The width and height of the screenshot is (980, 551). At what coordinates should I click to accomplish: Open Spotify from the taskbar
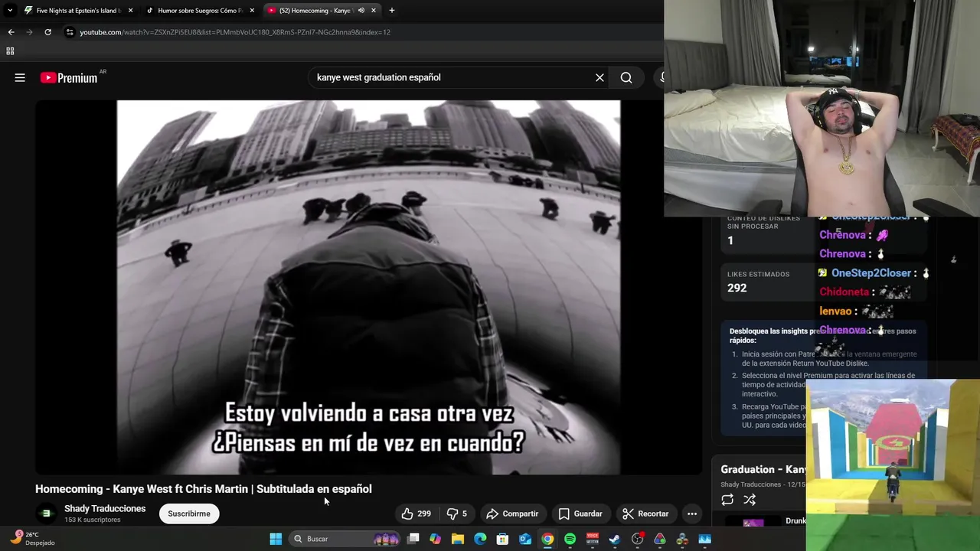click(x=570, y=539)
